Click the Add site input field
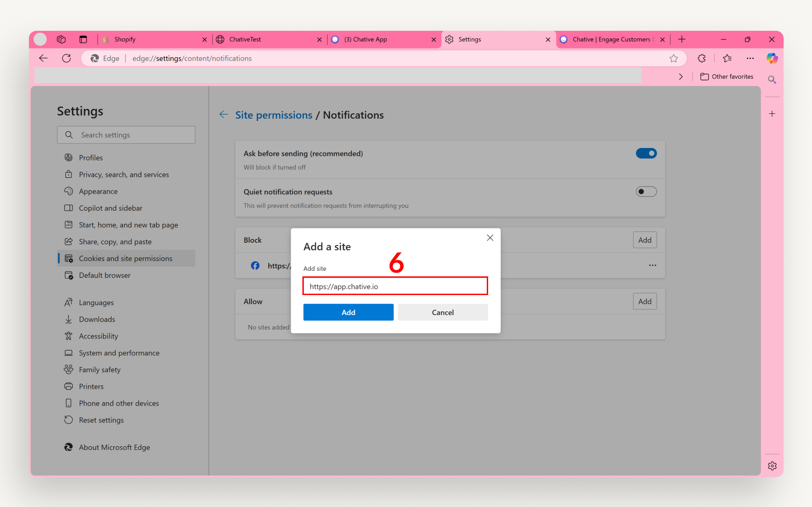Viewport: 812px width, 507px height. (x=395, y=286)
